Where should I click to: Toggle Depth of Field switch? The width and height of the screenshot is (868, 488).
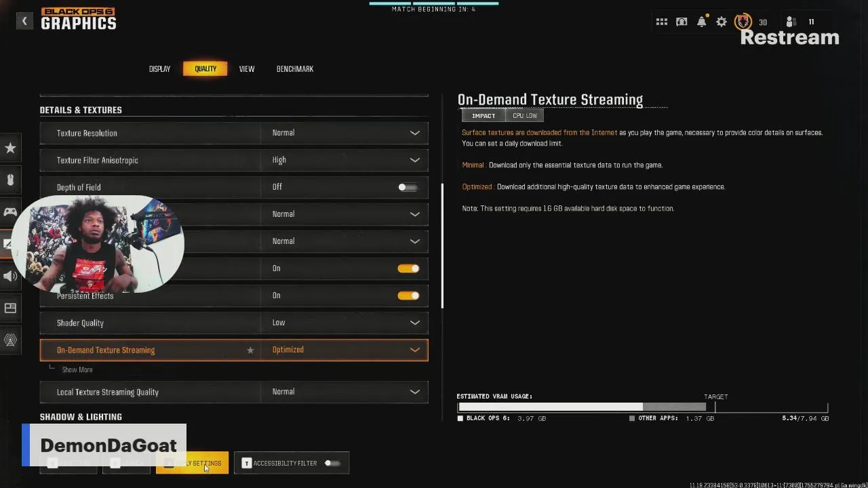tap(408, 187)
